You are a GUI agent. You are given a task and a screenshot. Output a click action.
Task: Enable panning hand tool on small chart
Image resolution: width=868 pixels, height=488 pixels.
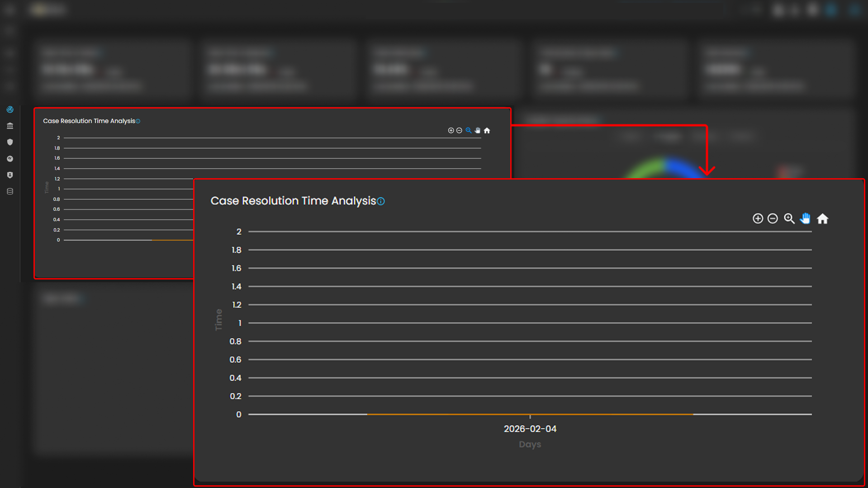tap(478, 130)
